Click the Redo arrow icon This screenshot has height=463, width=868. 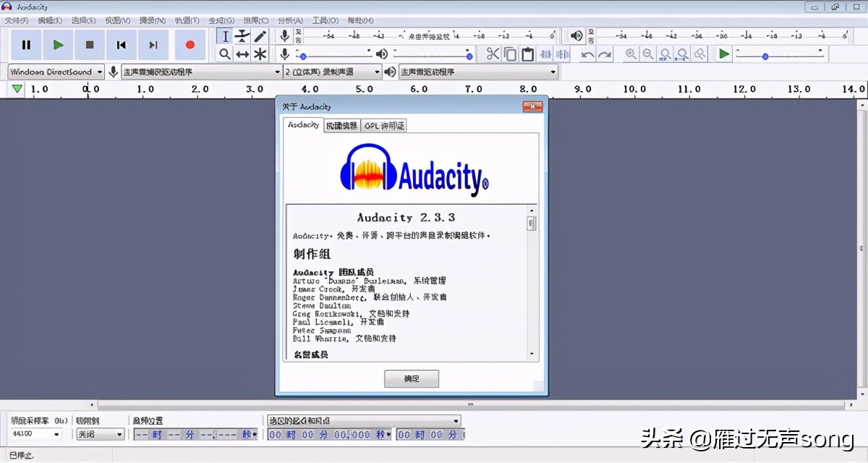click(x=605, y=54)
